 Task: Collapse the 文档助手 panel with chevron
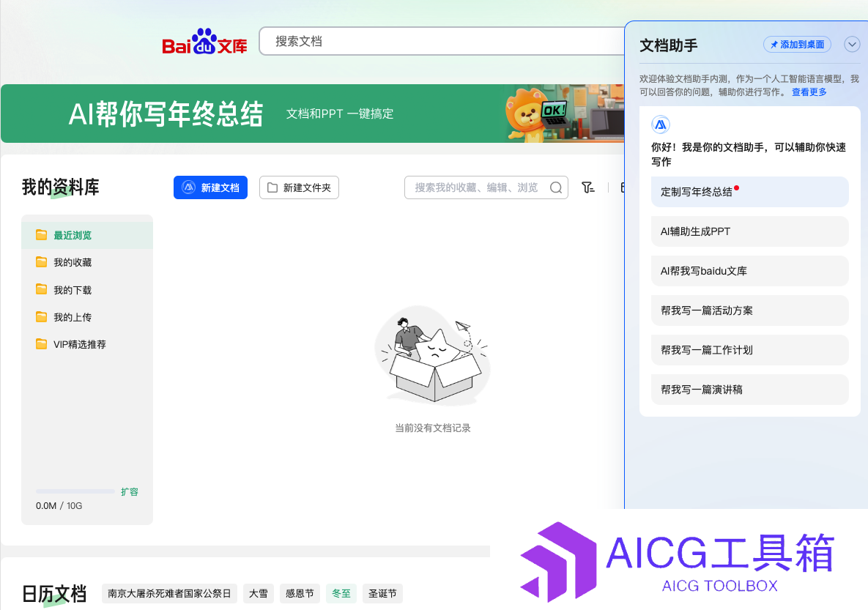852,44
